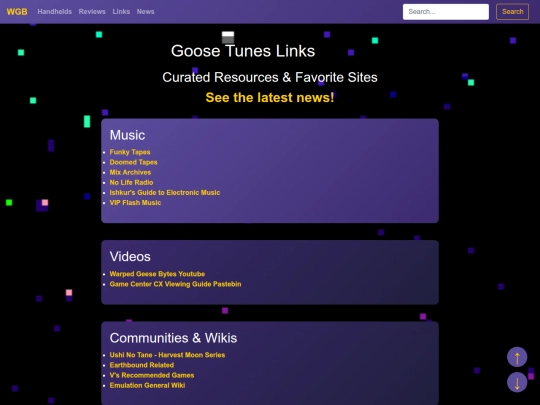
Task: Open the News nav item
Action: pos(145,12)
